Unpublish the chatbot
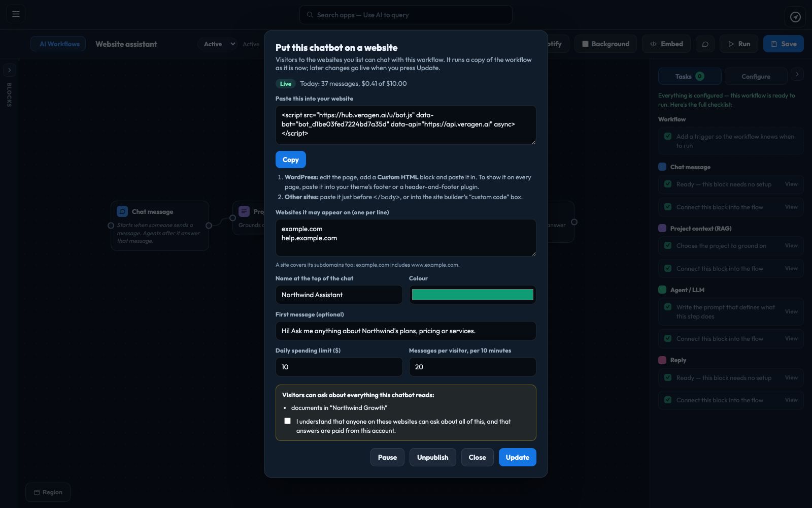The height and width of the screenshot is (508, 812). (433, 457)
